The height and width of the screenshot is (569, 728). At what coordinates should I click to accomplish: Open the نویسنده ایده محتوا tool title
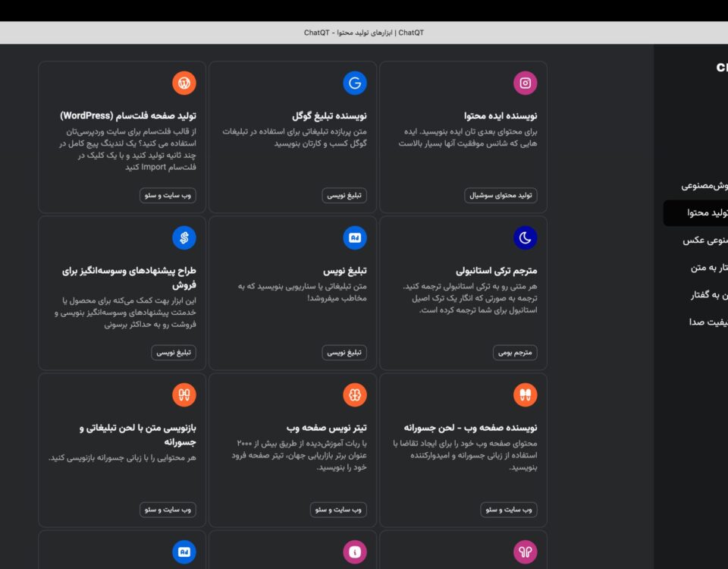(500, 115)
